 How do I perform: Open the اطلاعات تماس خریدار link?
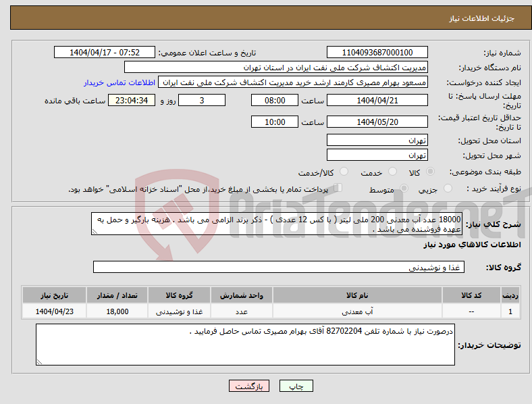pos(119,82)
